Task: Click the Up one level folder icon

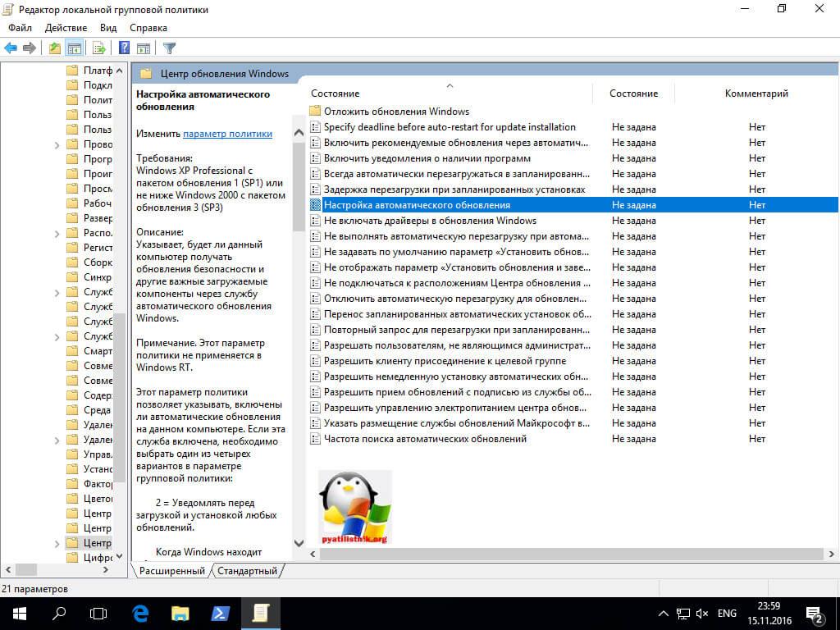Action: pyautogui.click(x=55, y=48)
